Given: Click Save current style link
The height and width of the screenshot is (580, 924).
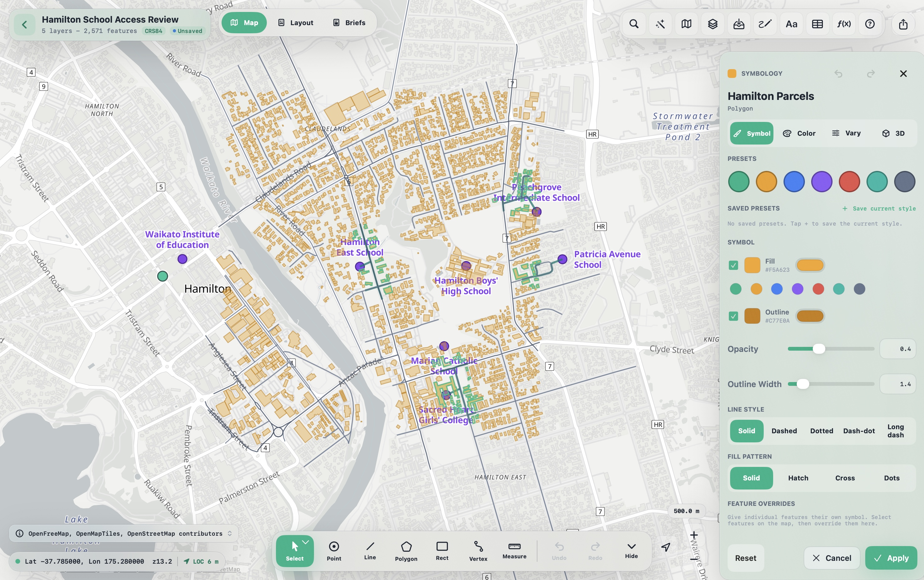Looking at the screenshot, I should tap(879, 208).
